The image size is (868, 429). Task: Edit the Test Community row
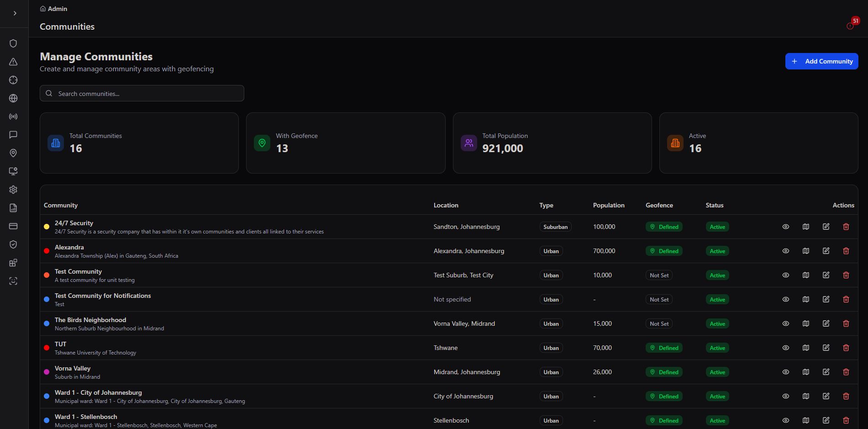tap(826, 275)
